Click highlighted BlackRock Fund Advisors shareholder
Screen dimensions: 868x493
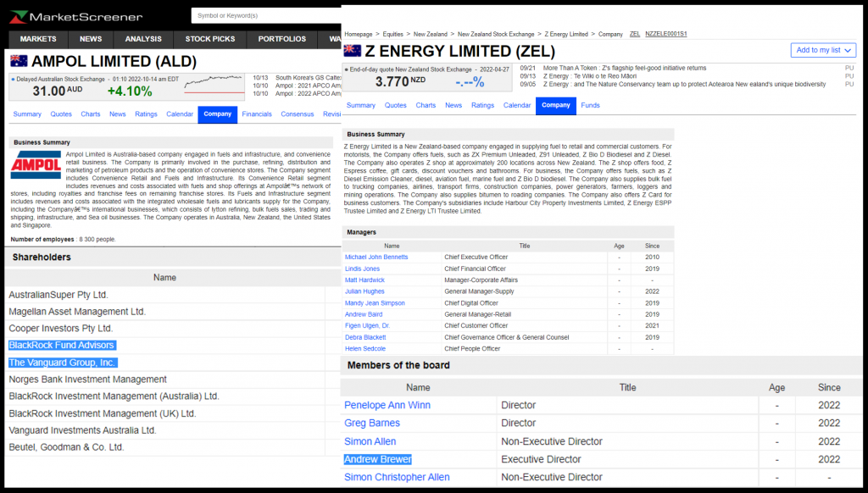[x=62, y=346]
